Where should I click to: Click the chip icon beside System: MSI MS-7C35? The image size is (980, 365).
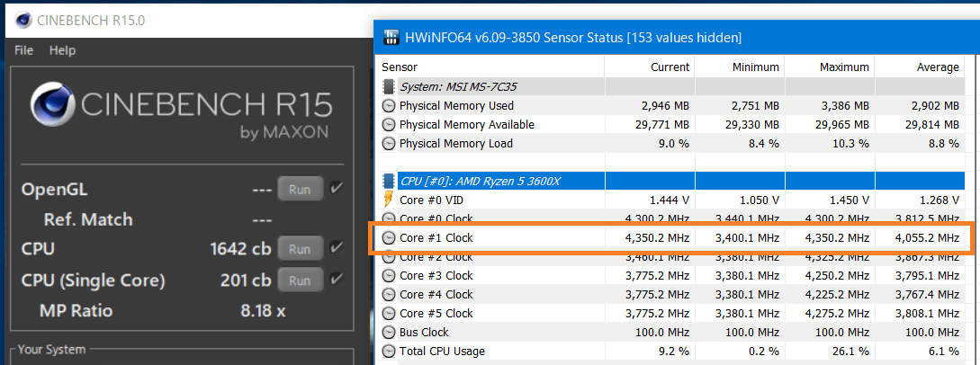389,86
